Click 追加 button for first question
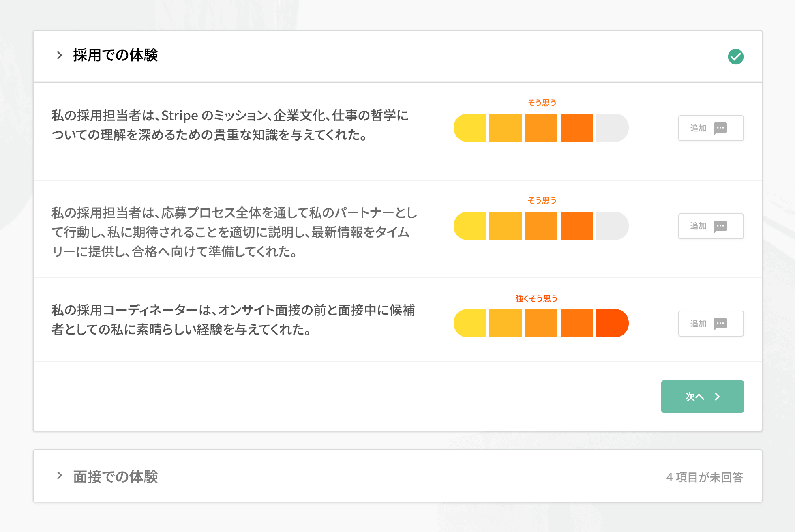Image resolution: width=795 pixels, height=532 pixels. (x=711, y=128)
